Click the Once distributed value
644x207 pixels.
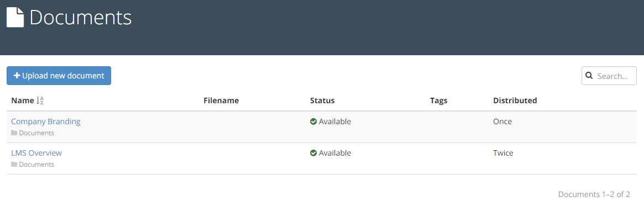tap(502, 121)
